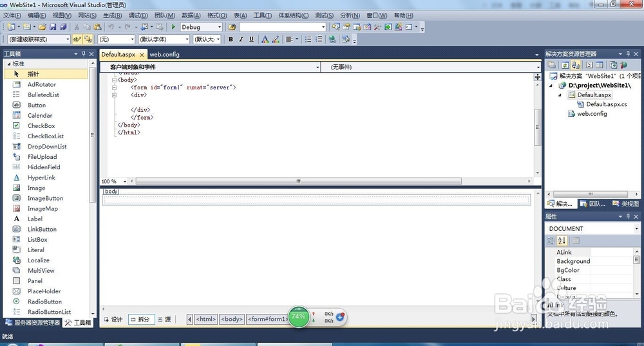Close the Default.aspx tab

pyautogui.click(x=142, y=55)
